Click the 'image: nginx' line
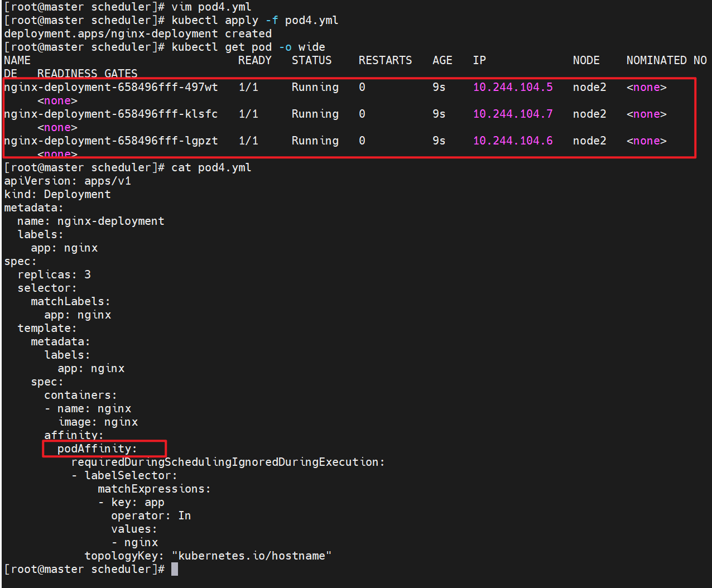Screen dimensions: 712x588 (98, 422)
